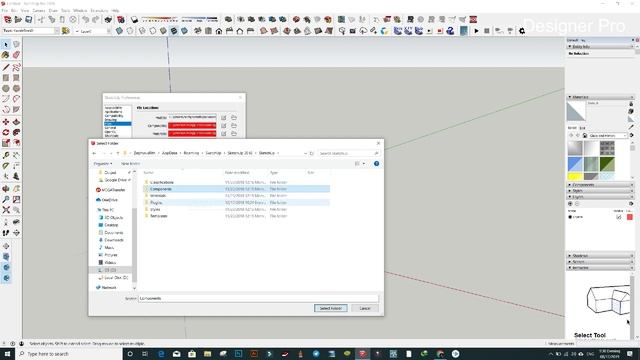Open the layer dropdown in toolbar
Image resolution: width=640 pixels, height=360 pixels.
[109, 31]
